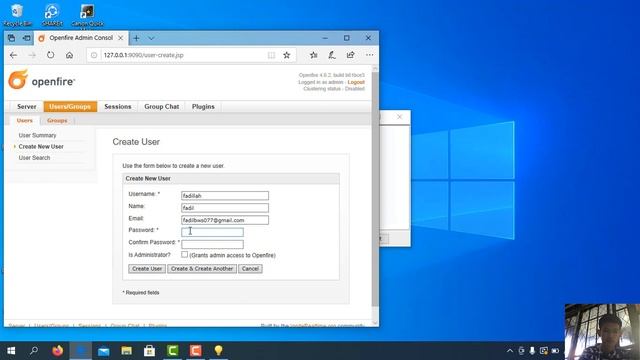
Task: Click the page vertical scrollbar
Action: (x=375, y=190)
